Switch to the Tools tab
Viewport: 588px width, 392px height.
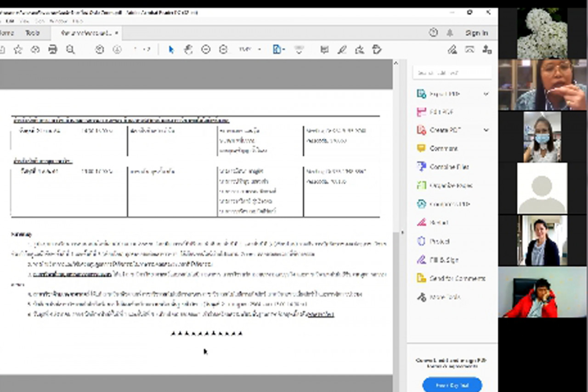coord(32,33)
